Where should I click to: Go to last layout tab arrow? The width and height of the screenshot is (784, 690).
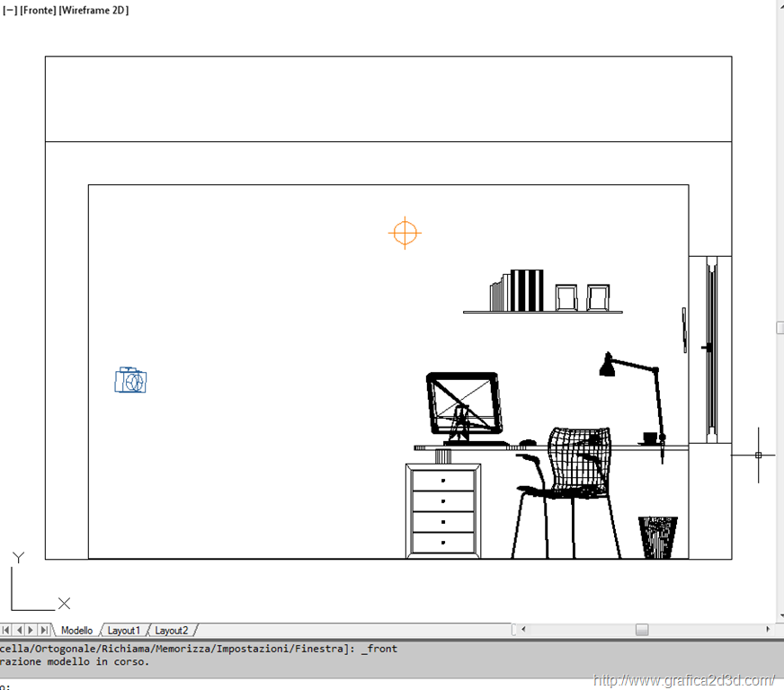pyautogui.click(x=44, y=631)
